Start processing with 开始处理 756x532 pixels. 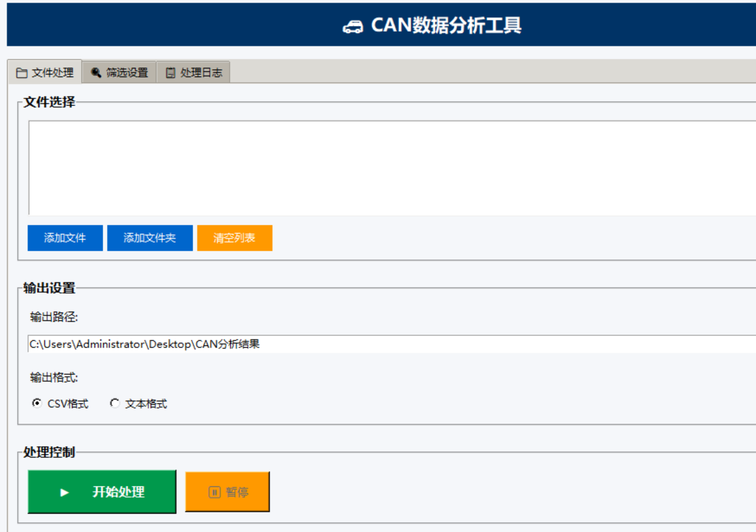tap(101, 491)
